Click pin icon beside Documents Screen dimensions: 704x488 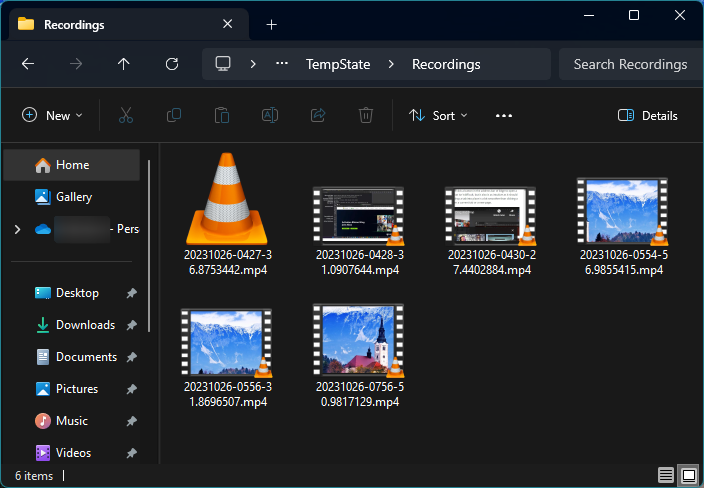pos(132,357)
